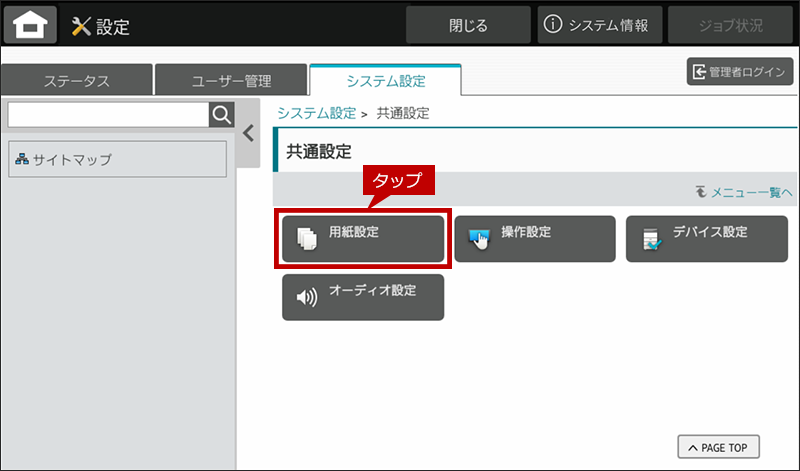
Task: Collapse the left sidebar with the chevron
Action: pos(249,133)
